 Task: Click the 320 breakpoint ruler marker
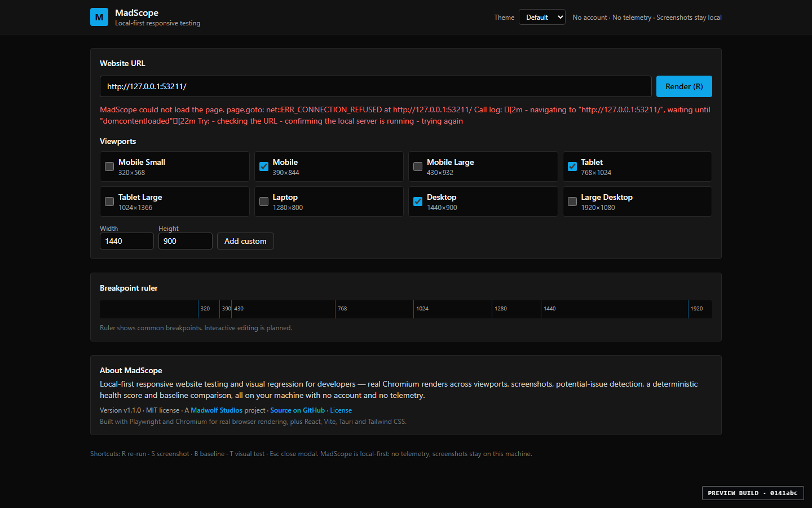pyautogui.click(x=205, y=309)
